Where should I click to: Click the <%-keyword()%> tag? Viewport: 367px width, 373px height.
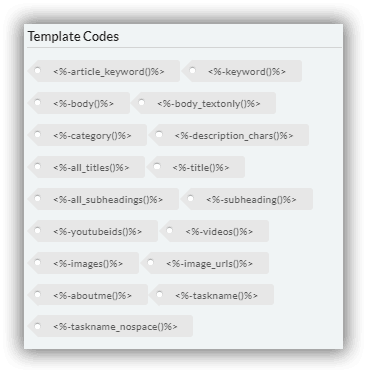click(242, 71)
